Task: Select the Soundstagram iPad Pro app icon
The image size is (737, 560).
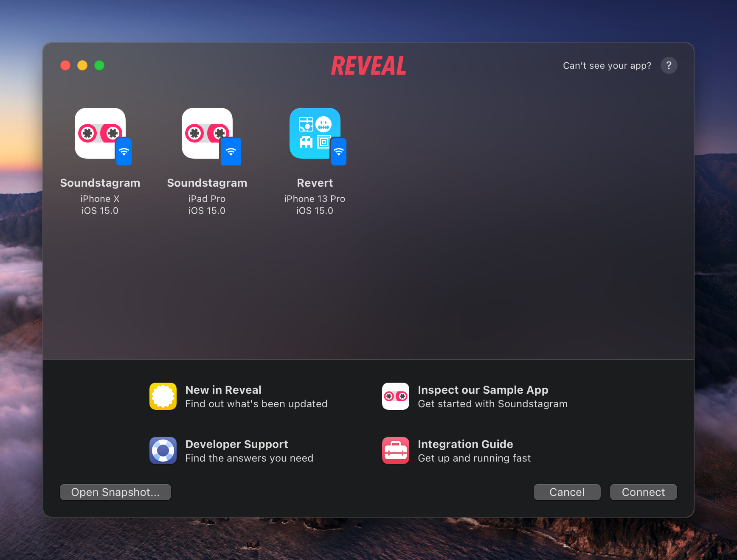Action: tap(207, 133)
